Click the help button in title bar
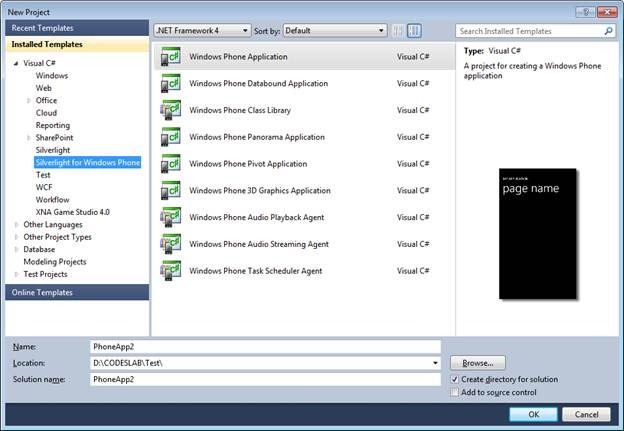 coord(585,12)
